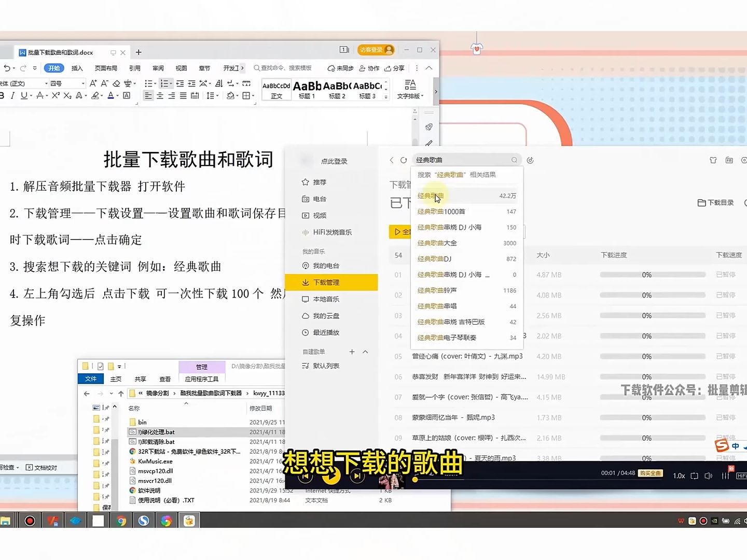Click the 购买全曲 button
The width and height of the screenshot is (747, 560).
point(651,473)
